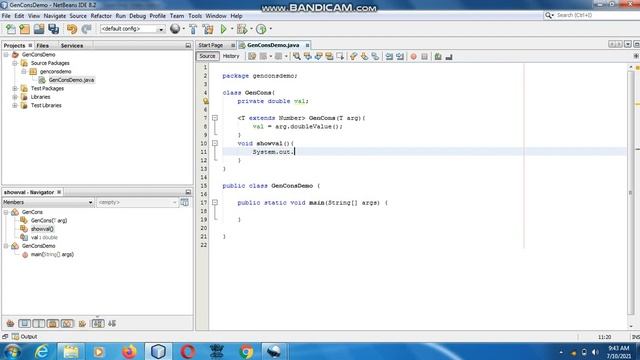Select GenConsDemo.java in Projects tree
Image resolution: width=640 pixels, height=360 pixels.
pos(71,80)
